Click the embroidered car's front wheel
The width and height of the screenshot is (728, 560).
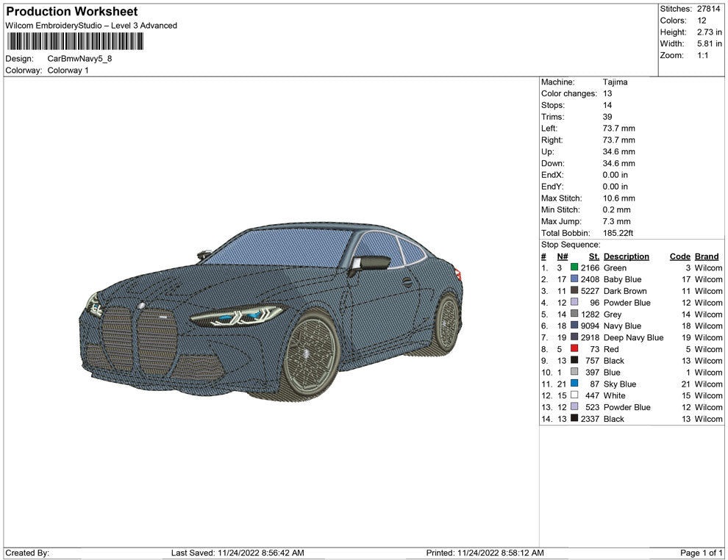(310, 354)
